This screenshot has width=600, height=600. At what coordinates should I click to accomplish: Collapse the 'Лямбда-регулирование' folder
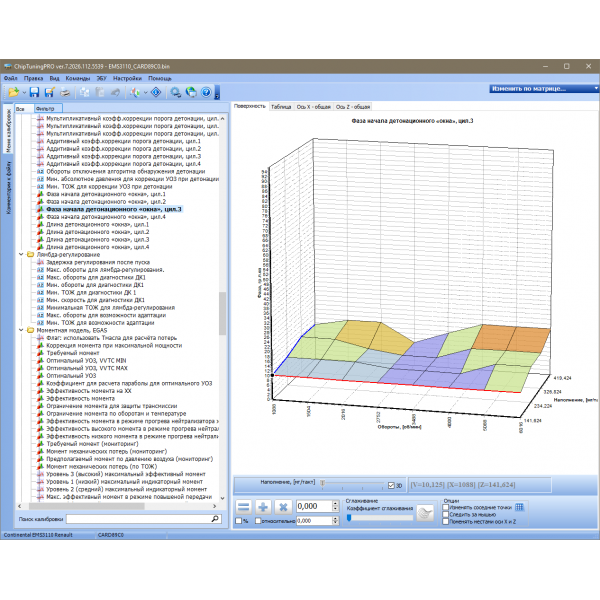click(22, 255)
